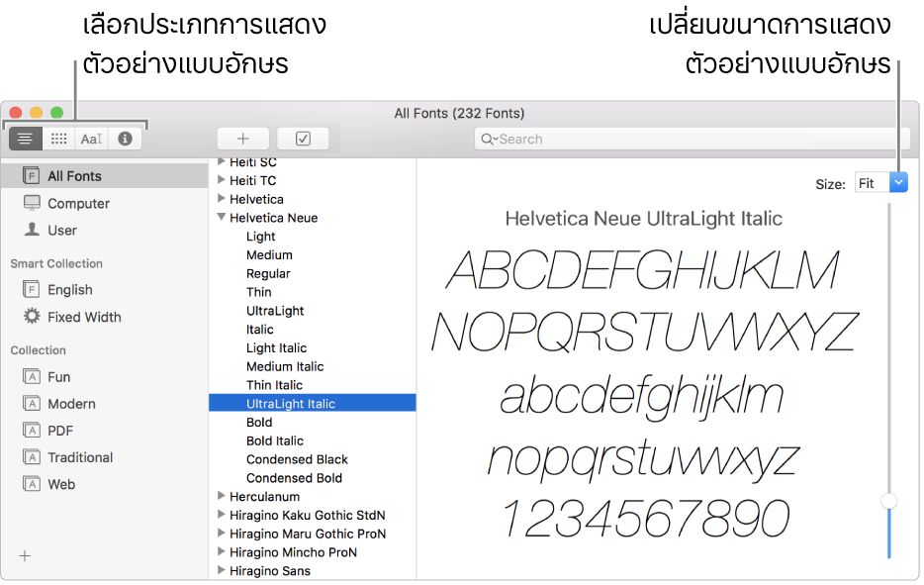Click the add font plus button
The width and height of the screenshot is (924, 585).
click(242, 140)
